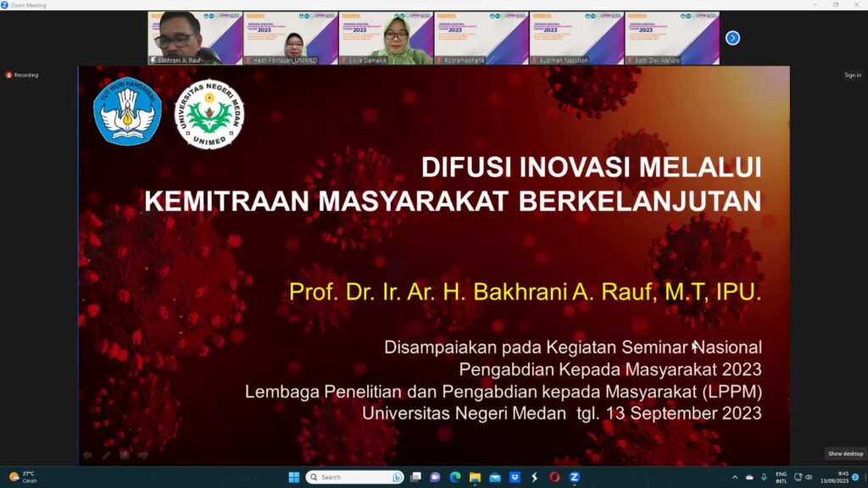This screenshot has width=868, height=488.
Task: Open notification badge in tray
Action: pos(855,477)
